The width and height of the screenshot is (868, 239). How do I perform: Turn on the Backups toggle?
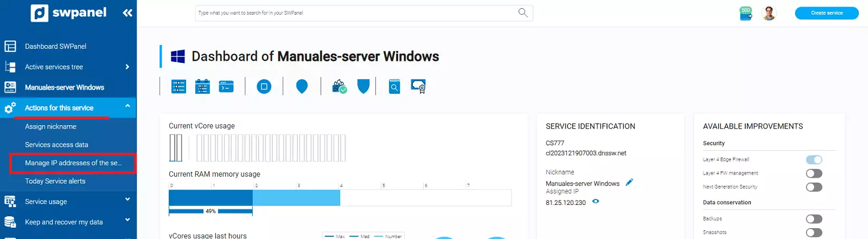[x=814, y=219]
